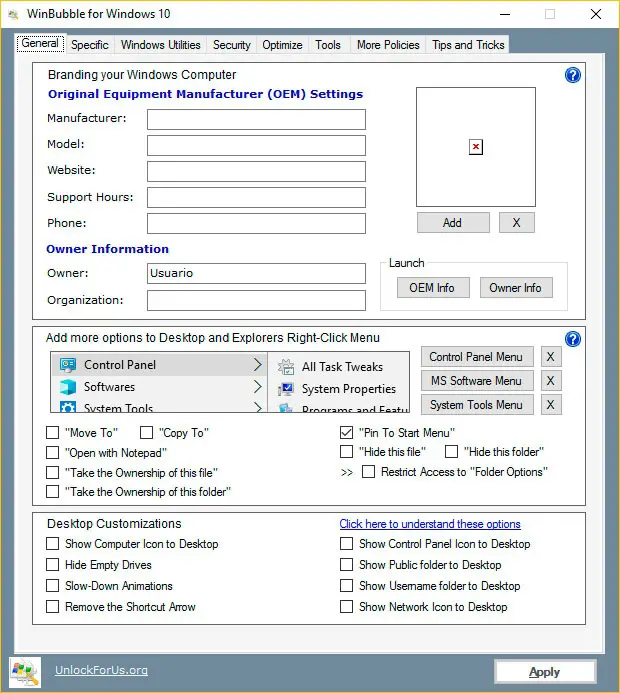The height and width of the screenshot is (693, 620).
Task: Click the help icon in Branding section
Action: (x=573, y=76)
